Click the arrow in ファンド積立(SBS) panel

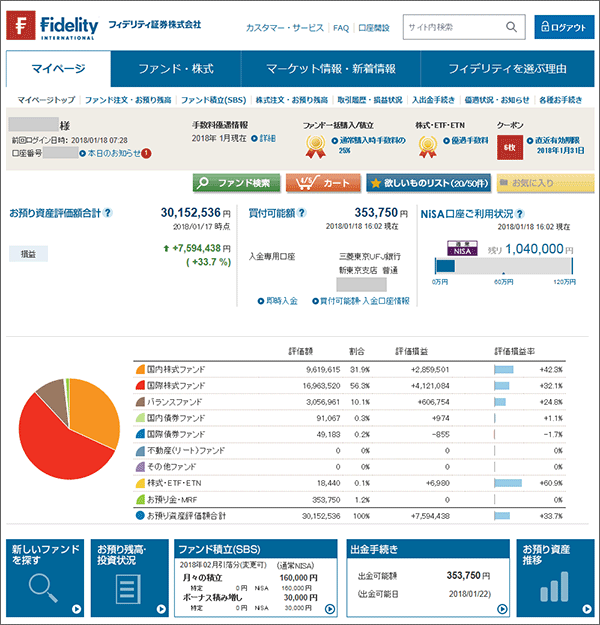(x=330, y=609)
